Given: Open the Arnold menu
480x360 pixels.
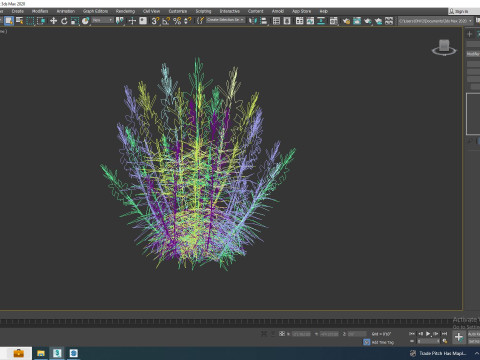Looking at the screenshot, I should [278, 11].
